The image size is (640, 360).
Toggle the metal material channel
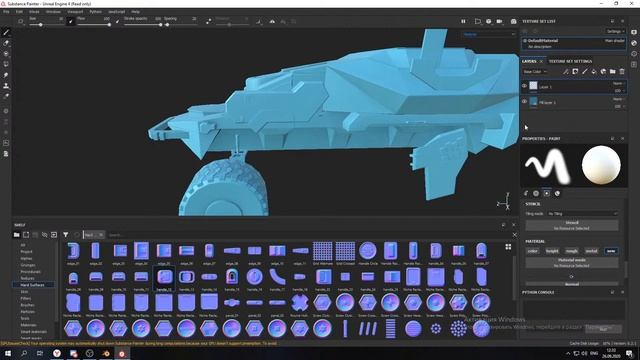click(591, 251)
